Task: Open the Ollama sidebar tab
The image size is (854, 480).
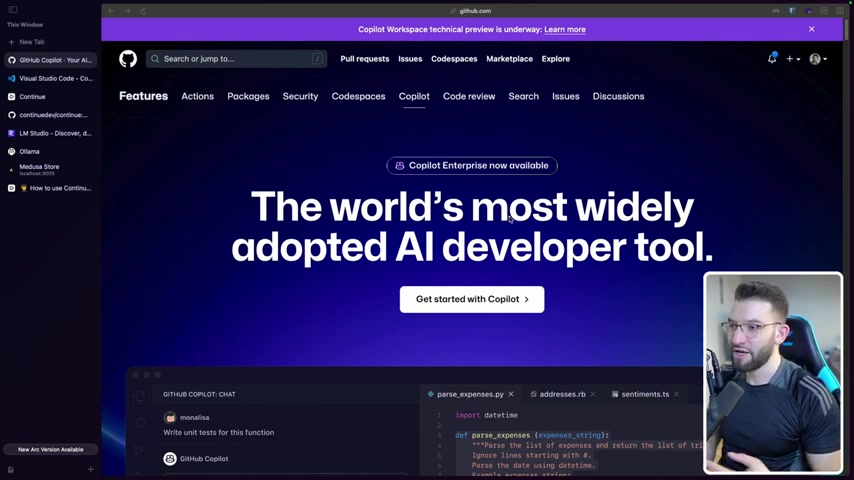Action: 50,151
